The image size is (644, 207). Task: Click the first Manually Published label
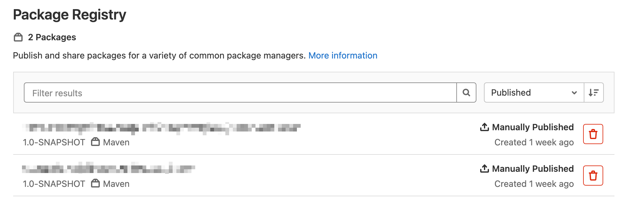coord(533,127)
